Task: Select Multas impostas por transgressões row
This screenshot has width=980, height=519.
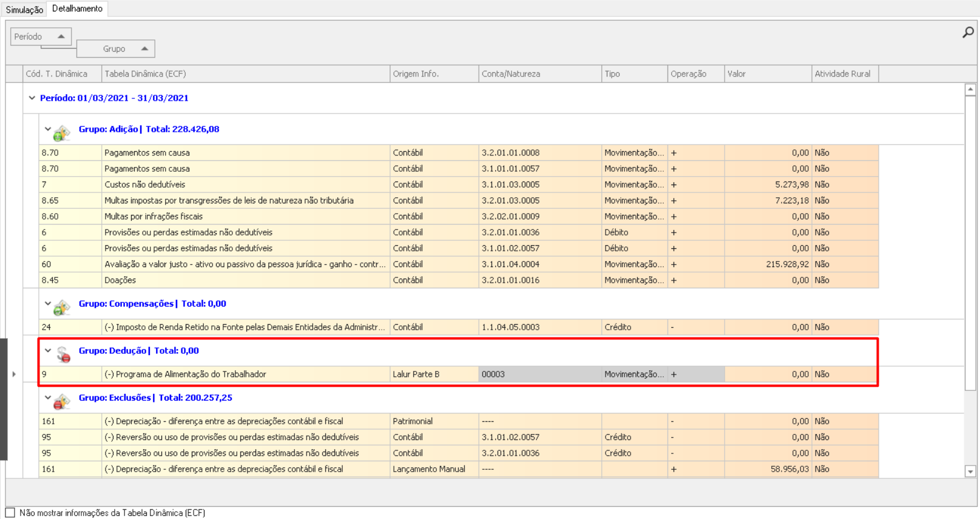Action: point(459,200)
